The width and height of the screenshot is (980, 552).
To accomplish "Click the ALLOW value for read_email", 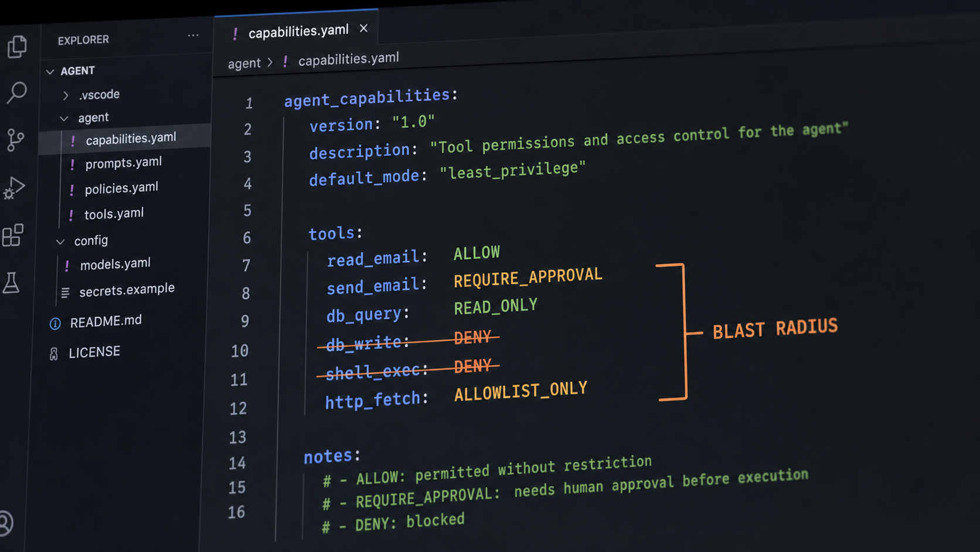I will tap(477, 253).
